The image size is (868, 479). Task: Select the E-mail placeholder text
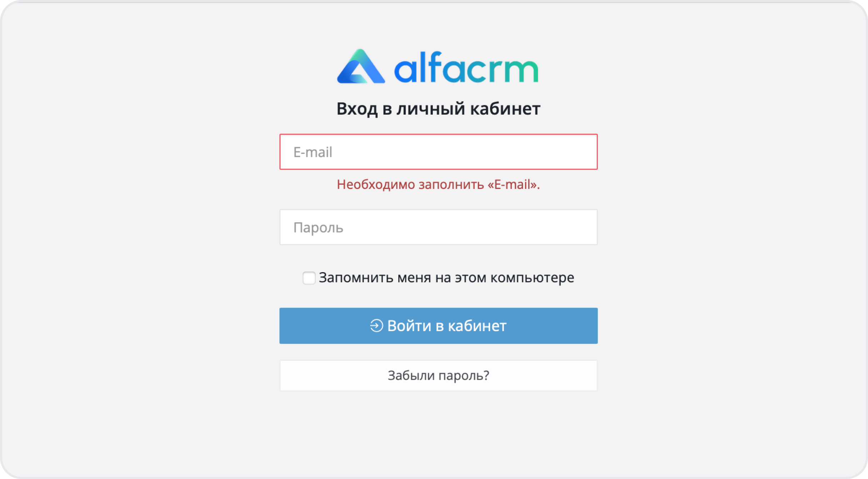(313, 152)
